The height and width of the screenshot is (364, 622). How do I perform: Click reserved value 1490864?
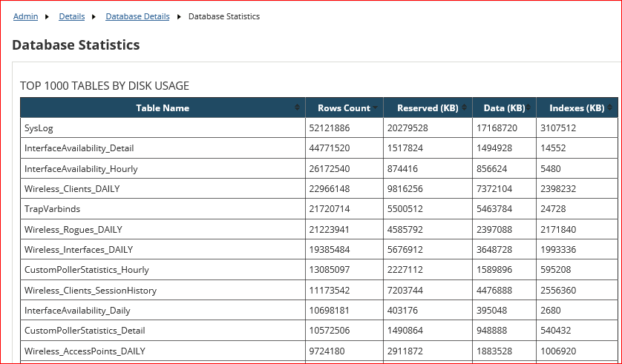405,331
